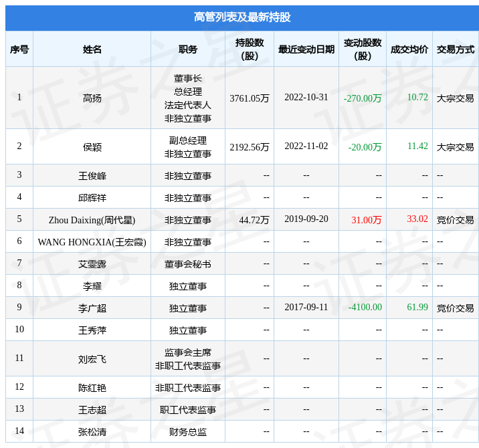Viewport: 479px width, 448px height.
Task: Select the name 侯颖
Action: pyautogui.click(x=92, y=147)
